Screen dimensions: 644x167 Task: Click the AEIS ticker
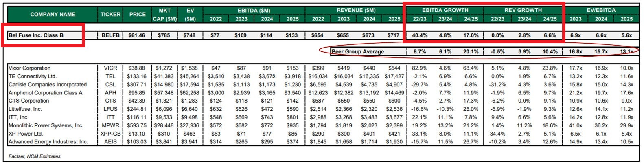pyautogui.click(x=110, y=142)
